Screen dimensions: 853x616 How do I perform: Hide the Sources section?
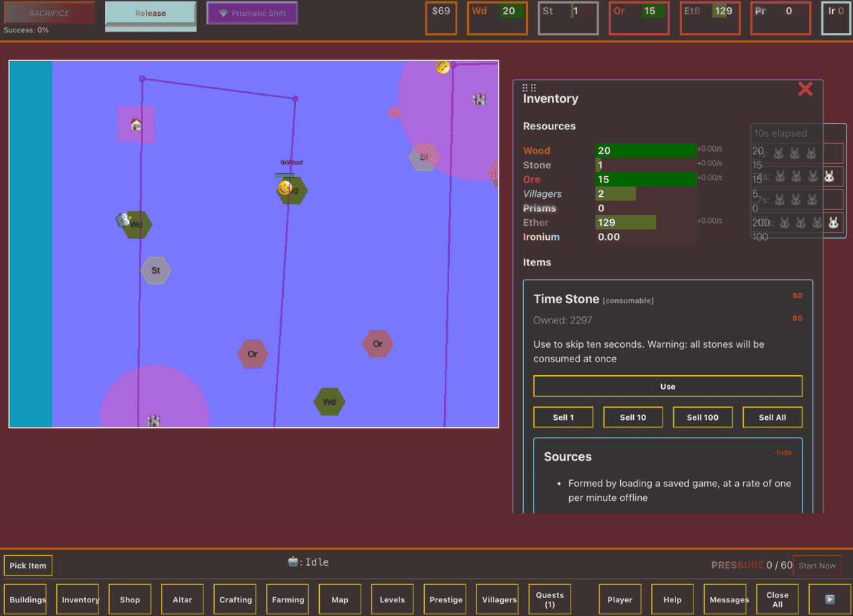click(x=783, y=453)
